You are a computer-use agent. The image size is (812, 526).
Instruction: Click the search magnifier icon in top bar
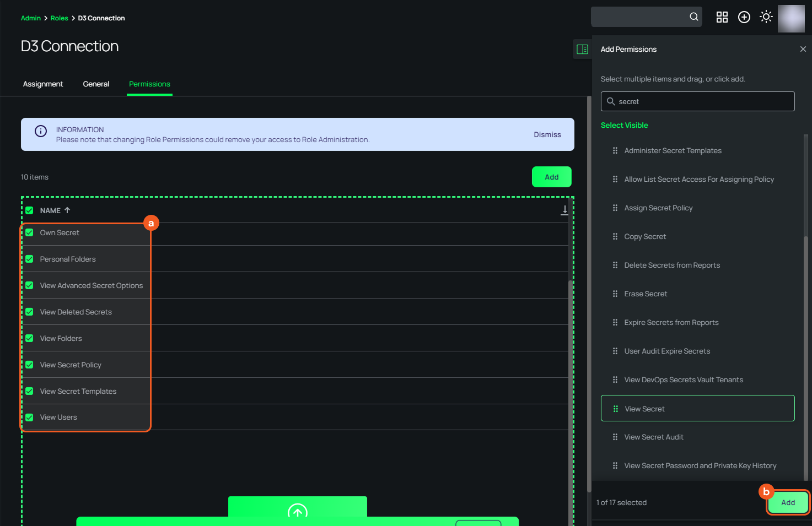click(x=693, y=17)
